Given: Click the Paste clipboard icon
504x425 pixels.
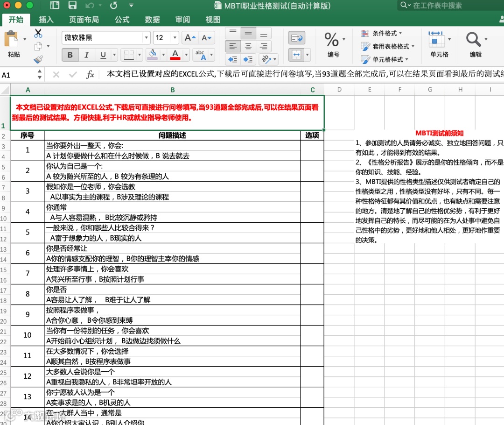Looking at the screenshot, I should click(12, 40).
